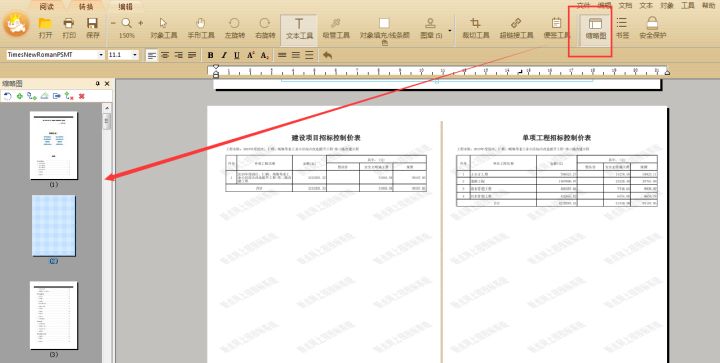Select the 超链接工具 hyperlink tool
This screenshot has width=720, height=363.
tap(516, 28)
